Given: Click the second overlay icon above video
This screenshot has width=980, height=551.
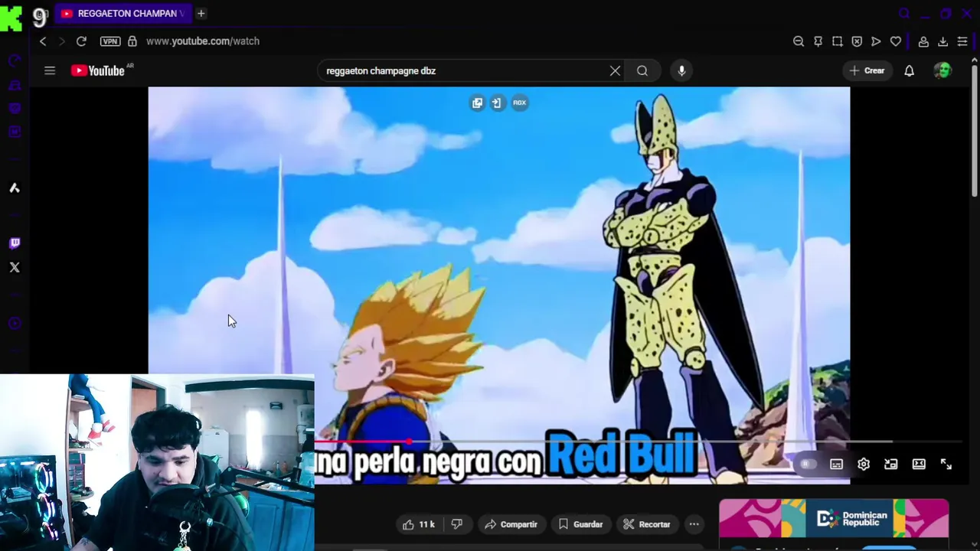Looking at the screenshot, I should (497, 103).
